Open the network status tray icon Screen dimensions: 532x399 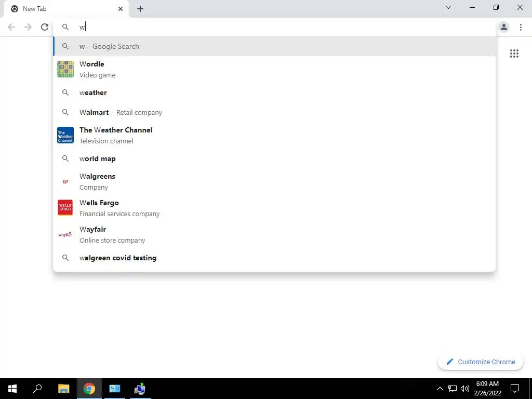tap(453, 389)
